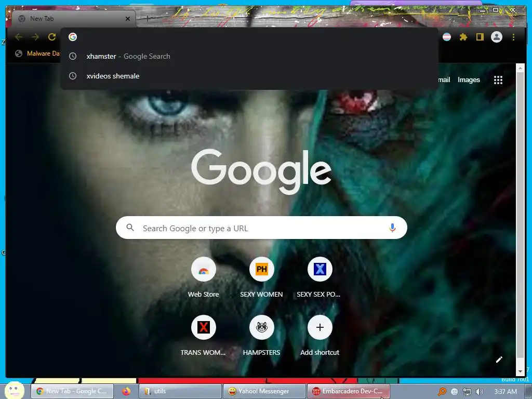Switch to Yahoo! Messenger in taskbar
The image size is (532, 399).
[263, 391]
